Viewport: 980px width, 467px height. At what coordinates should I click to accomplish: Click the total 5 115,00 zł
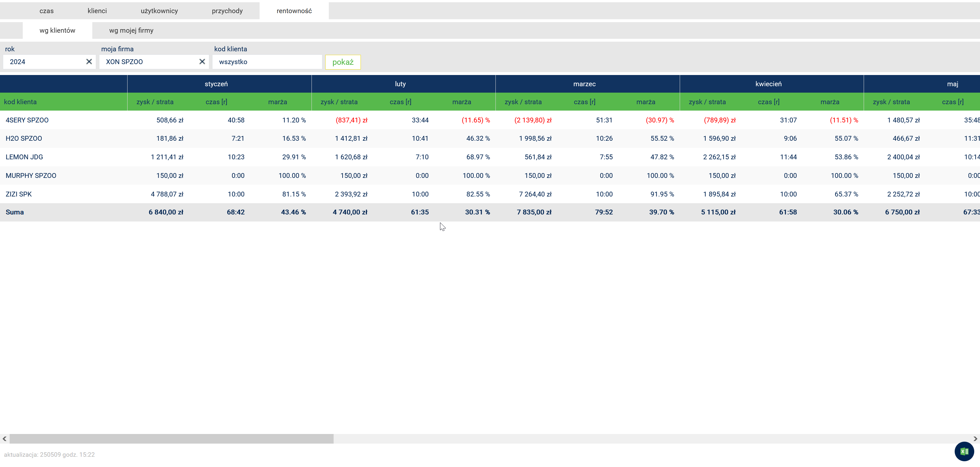point(718,213)
